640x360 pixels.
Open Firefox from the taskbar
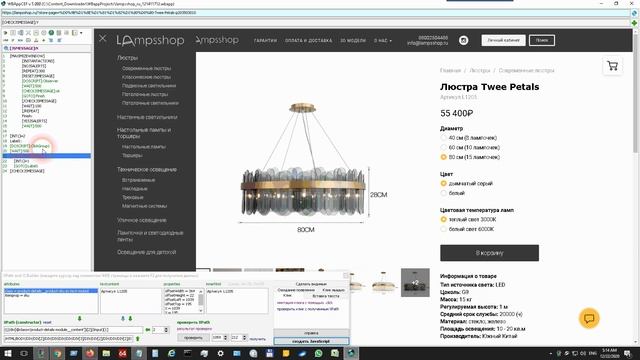90,353
